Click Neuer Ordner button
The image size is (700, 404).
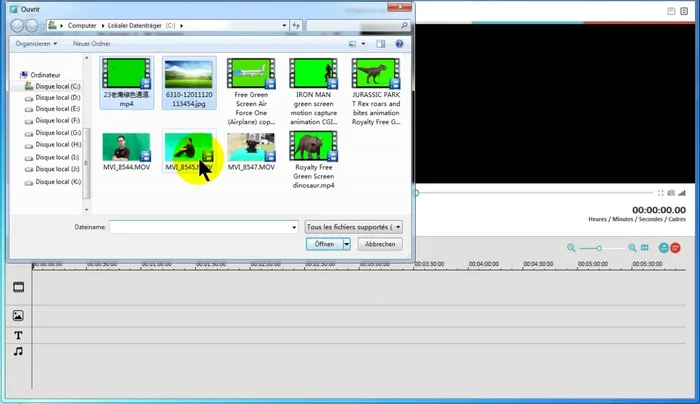coord(92,44)
